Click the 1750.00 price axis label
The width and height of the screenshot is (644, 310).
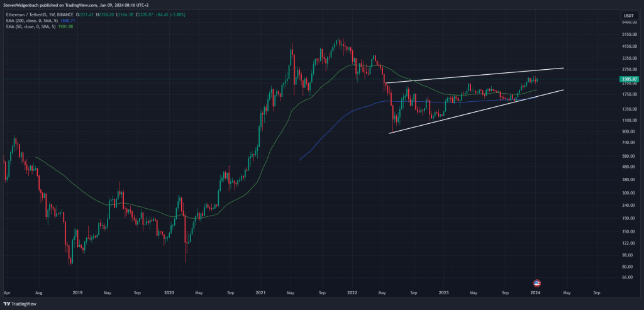pos(628,94)
